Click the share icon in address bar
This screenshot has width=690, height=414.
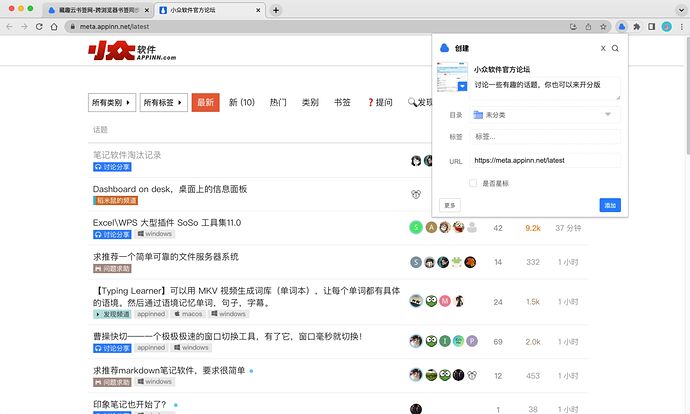(588, 27)
